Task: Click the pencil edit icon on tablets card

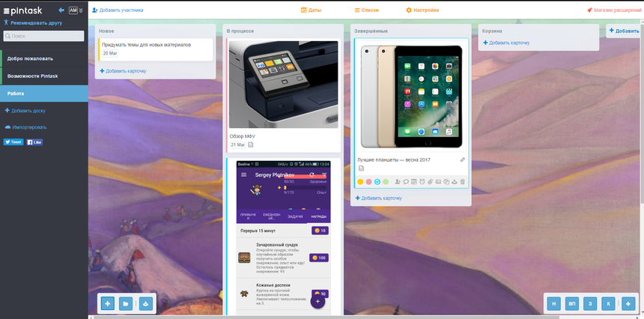Action: [x=463, y=159]
